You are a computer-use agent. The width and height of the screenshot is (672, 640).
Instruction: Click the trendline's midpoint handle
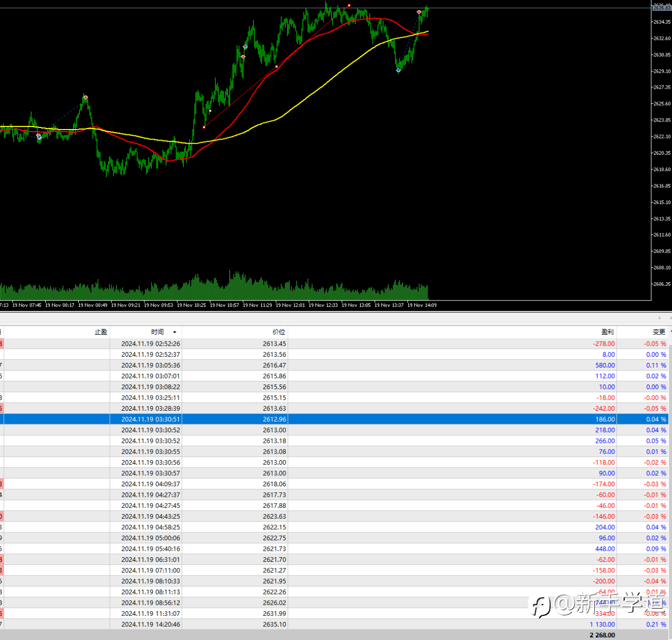point(277,67)
